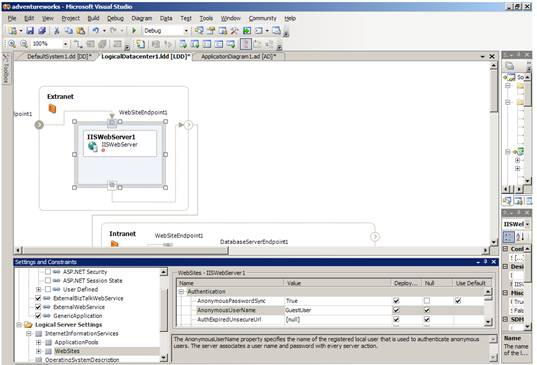537x365 pixels.
Task: Click the Save icon in the toolbar
Action: point(30,31)
